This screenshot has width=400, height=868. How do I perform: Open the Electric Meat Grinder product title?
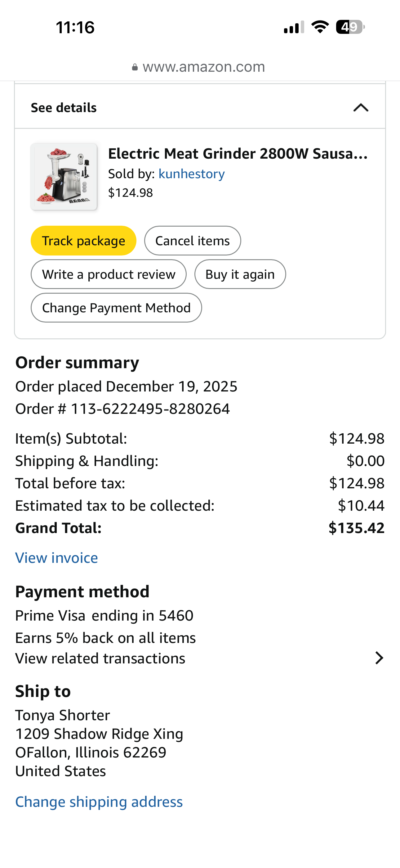click(238, 154)
